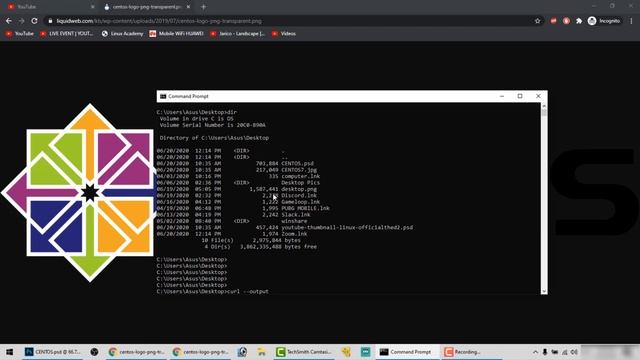Click PUBG MOBILE.lnk in the listing
The image size is (640, 360).
(x=305, y=208)
